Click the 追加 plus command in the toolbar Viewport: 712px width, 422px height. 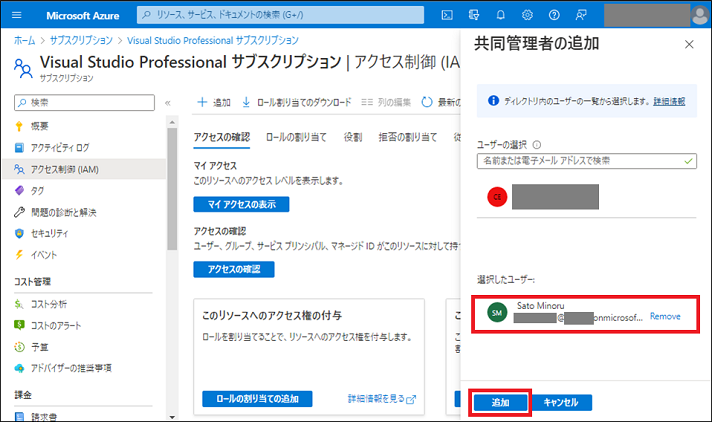(214, 102)
